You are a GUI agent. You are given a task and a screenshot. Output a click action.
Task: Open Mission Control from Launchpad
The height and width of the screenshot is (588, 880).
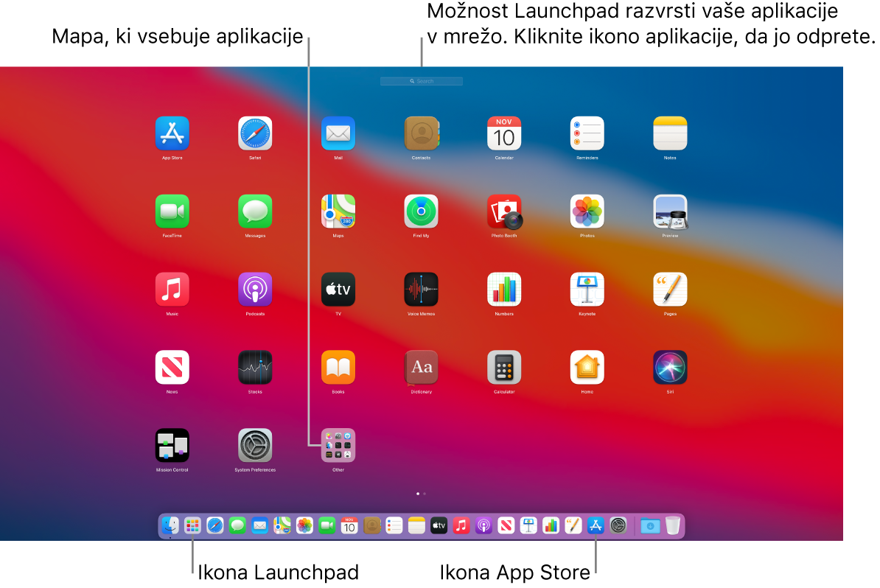[x=172, y=446]
